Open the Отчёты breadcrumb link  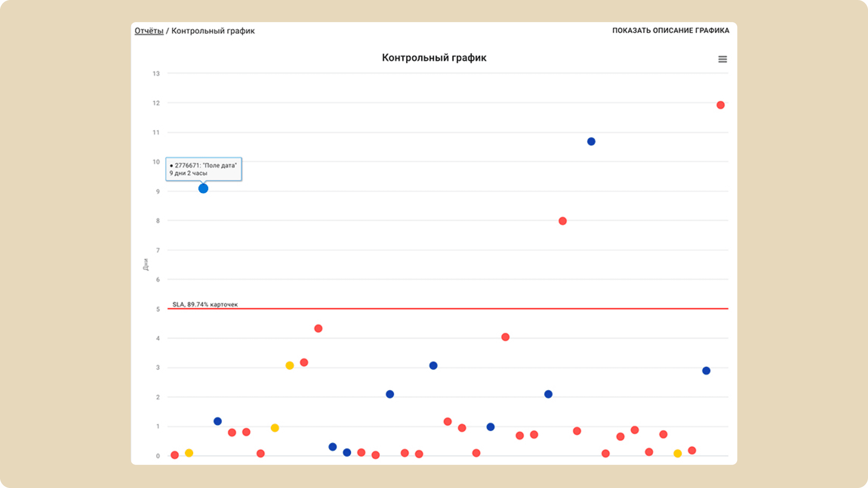click(x=149, y=31)
